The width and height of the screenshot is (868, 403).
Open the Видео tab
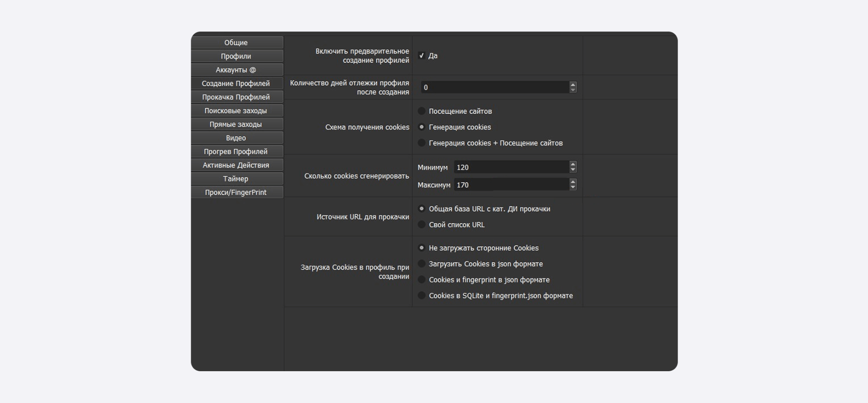[x=236, y=137]
